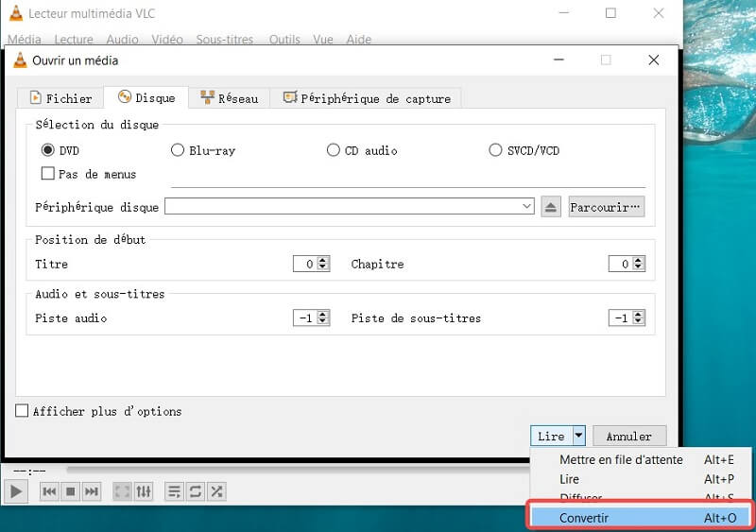Expand the Lire button dropdown arrow
The image size is (756, 532).
(x=578, y=436)
